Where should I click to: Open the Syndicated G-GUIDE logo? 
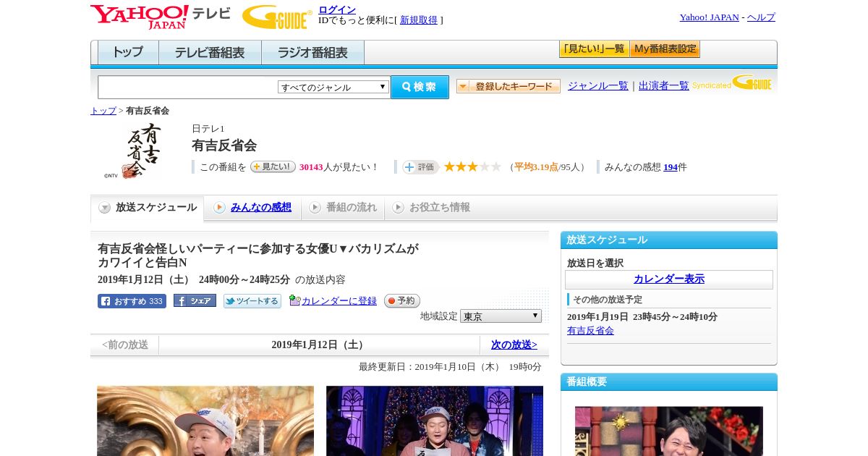(x=732, y=83)
